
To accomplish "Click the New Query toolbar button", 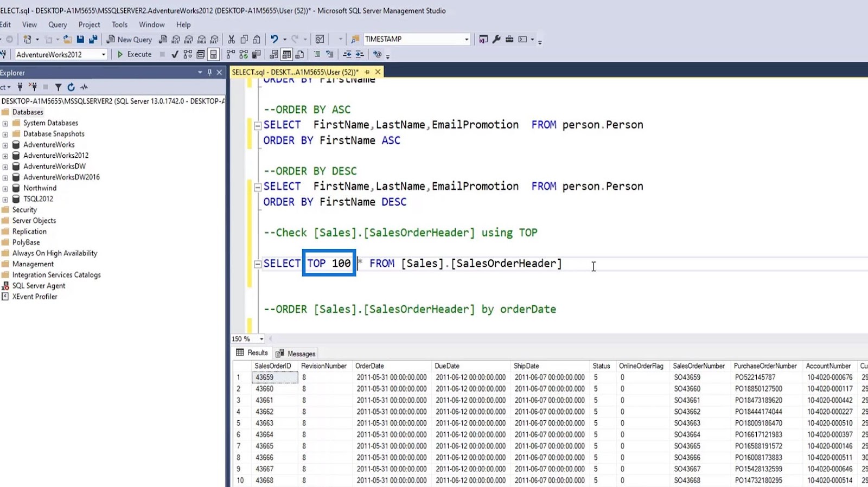I will tap(129, 39).
